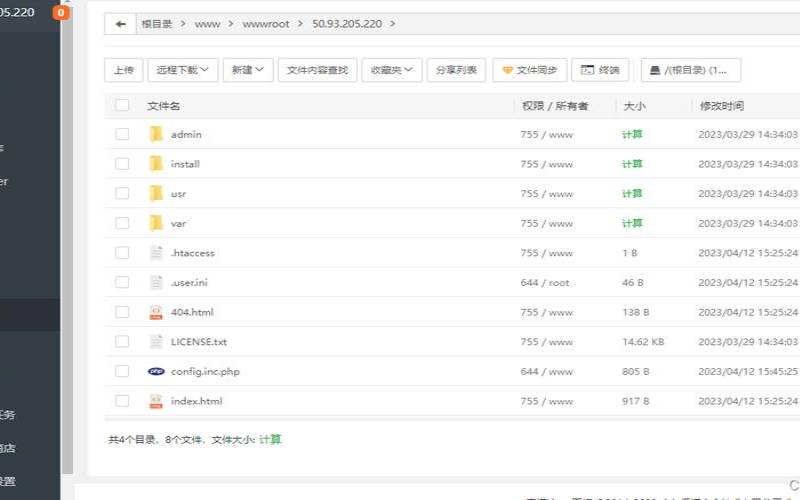Click the install folder icon
This screenshot has height=500, width=800.
click(156, 164)
